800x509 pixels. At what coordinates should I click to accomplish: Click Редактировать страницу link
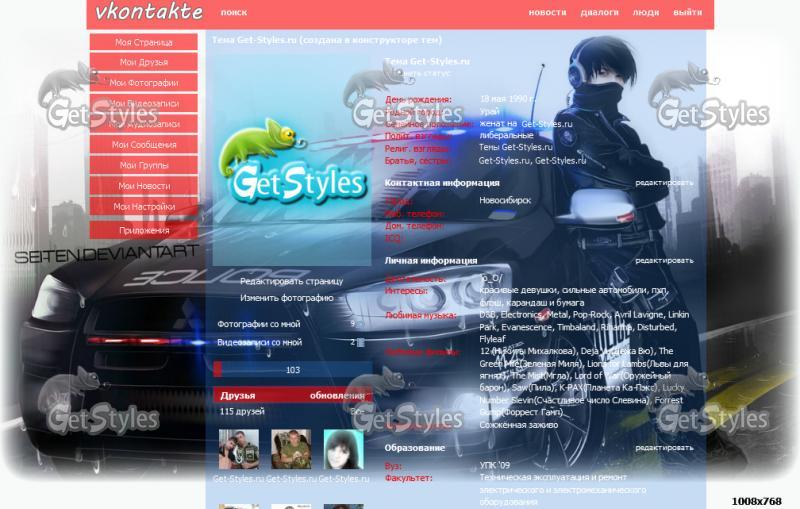coord(291,281)
